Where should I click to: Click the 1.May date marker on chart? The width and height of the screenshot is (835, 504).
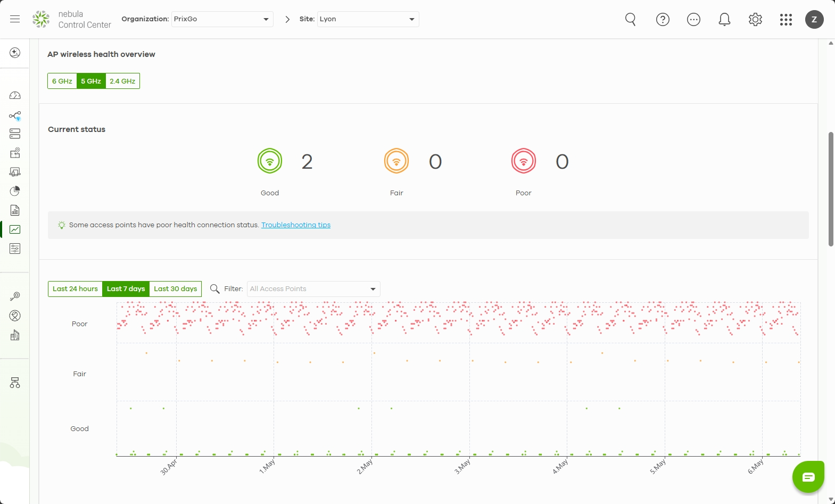coord(267,467)
